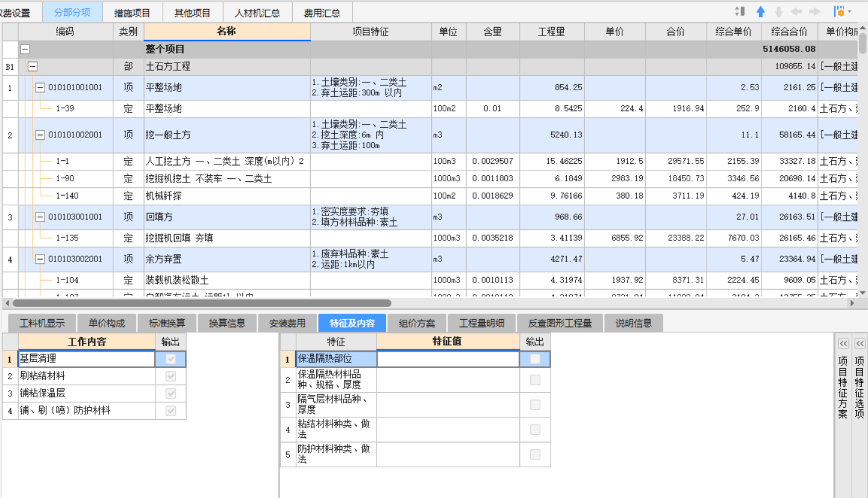Click the 工程量 column header
Screen dimensions: 868x498
click(x=552, y=32)
